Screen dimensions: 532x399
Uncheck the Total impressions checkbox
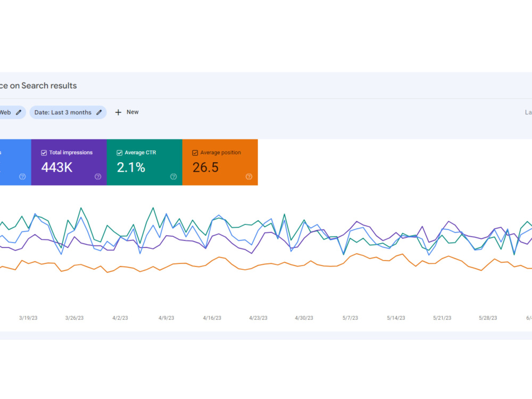(x=44, y=153)
